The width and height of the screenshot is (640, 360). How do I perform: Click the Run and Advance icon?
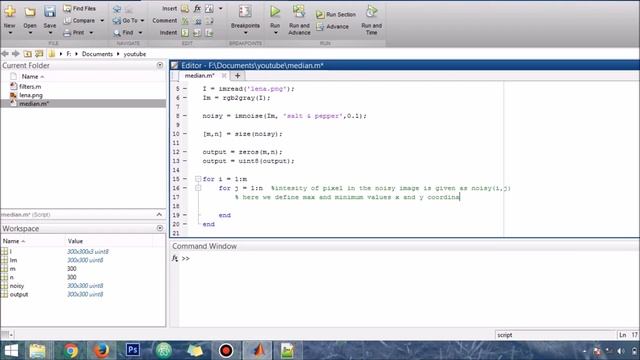(x=299, y=11)
